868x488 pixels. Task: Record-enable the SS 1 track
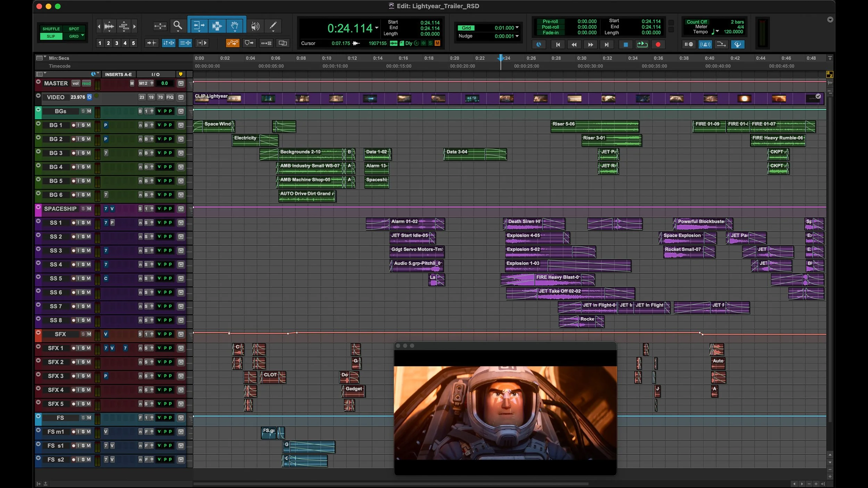[74, 223]
